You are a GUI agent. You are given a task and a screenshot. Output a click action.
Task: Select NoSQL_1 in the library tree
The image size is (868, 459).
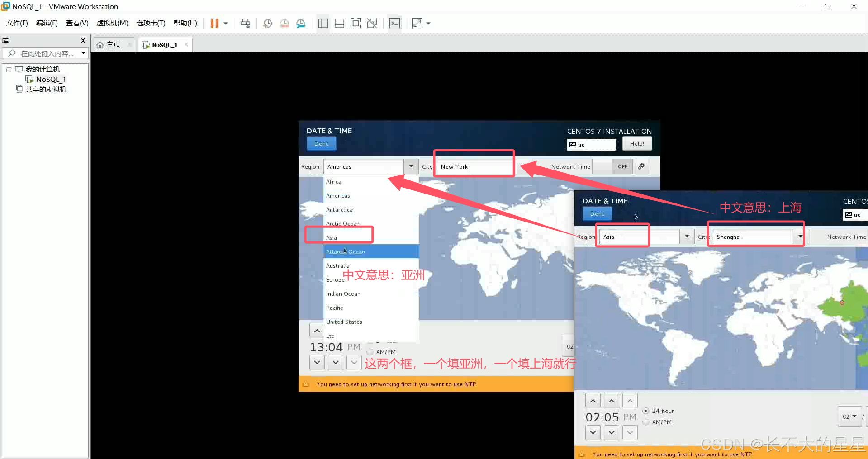click(x=51, y=80)
